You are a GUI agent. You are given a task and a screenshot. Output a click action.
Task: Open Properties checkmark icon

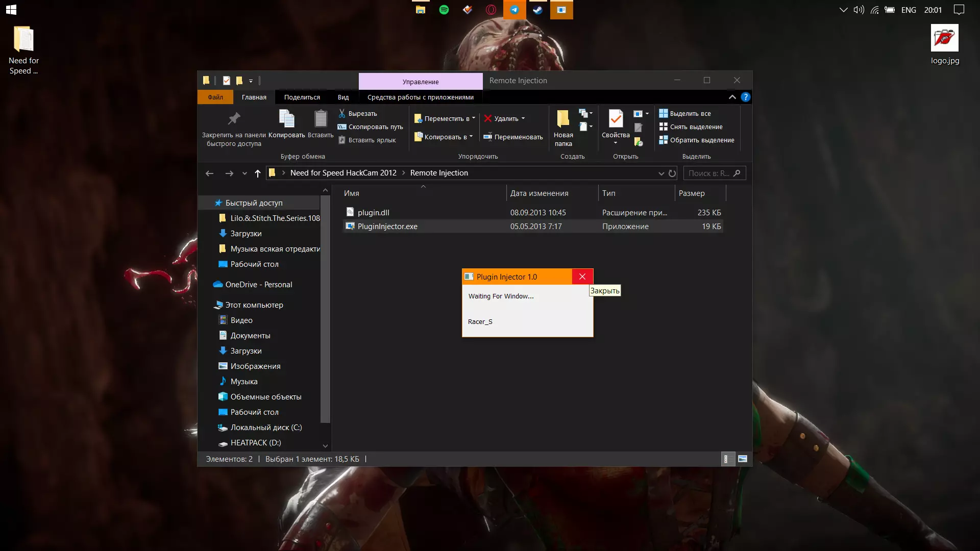tap(616, 119)
